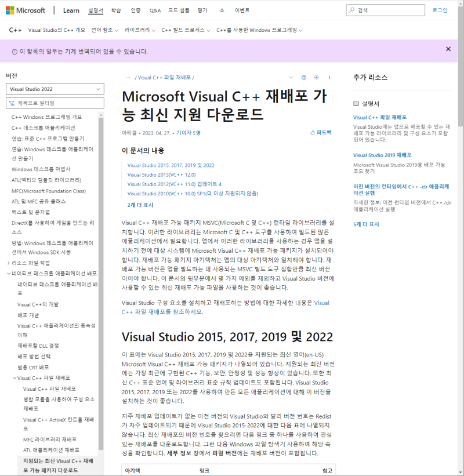Click the filter icon in the title filter box
This screenshot has width=464, height=476.
click(12, 103)
